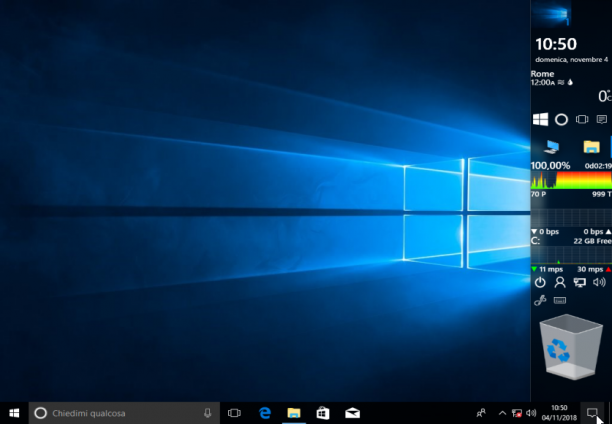Image resolution: width=612 pixels, height=424 pixels.
Task: Click the taskbar clock showing 04/11/2018
Action: (x=559, y=413)
